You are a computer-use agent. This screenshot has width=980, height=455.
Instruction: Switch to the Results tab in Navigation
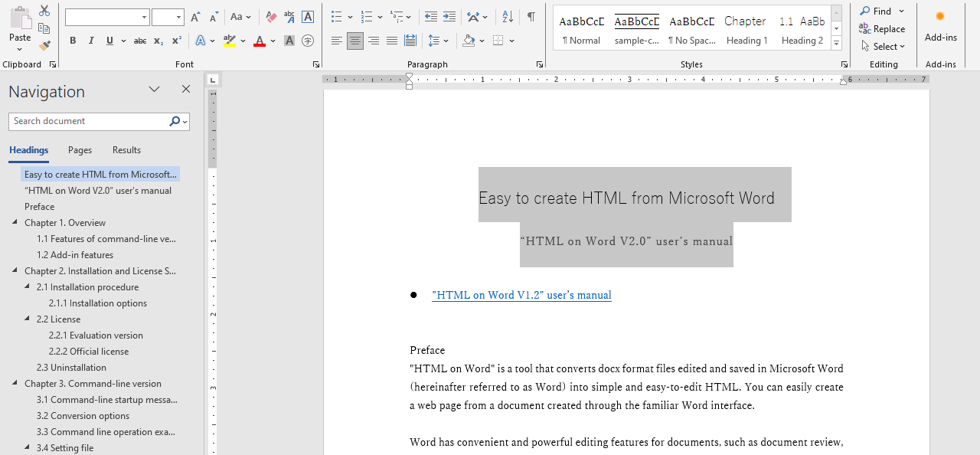point(126,150)
